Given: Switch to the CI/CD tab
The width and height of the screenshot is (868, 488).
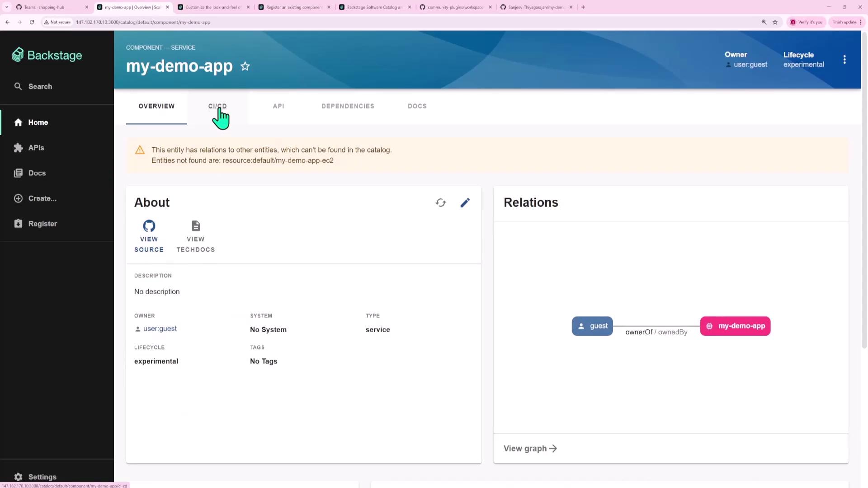Looking at the screenshot, I should coord(217,106).
